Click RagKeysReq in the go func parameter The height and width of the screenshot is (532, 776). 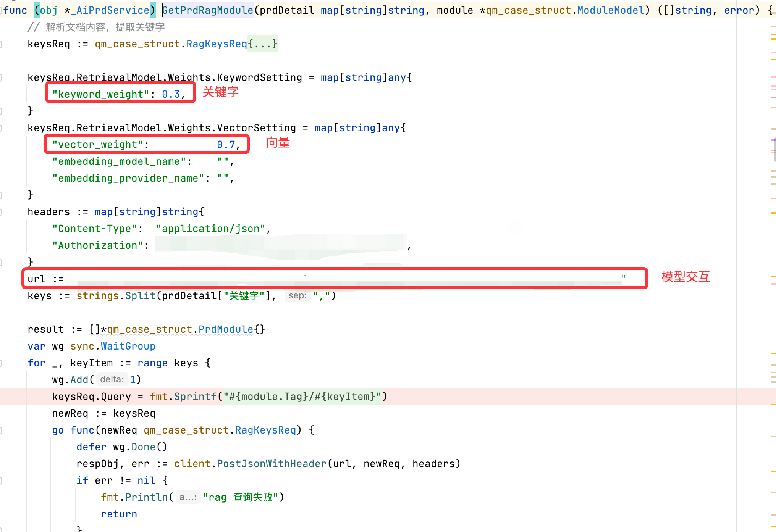(x=266, y=430)
